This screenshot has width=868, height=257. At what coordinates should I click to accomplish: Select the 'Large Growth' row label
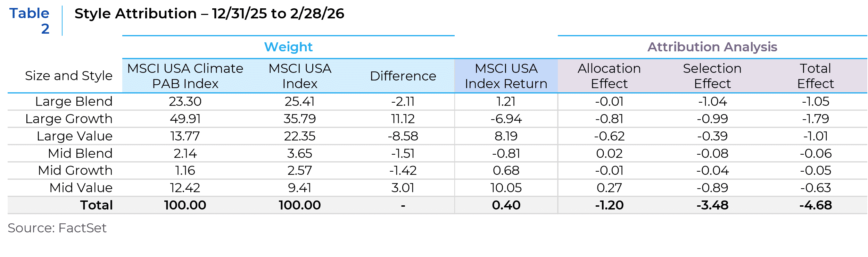click(x=69, y=119)
